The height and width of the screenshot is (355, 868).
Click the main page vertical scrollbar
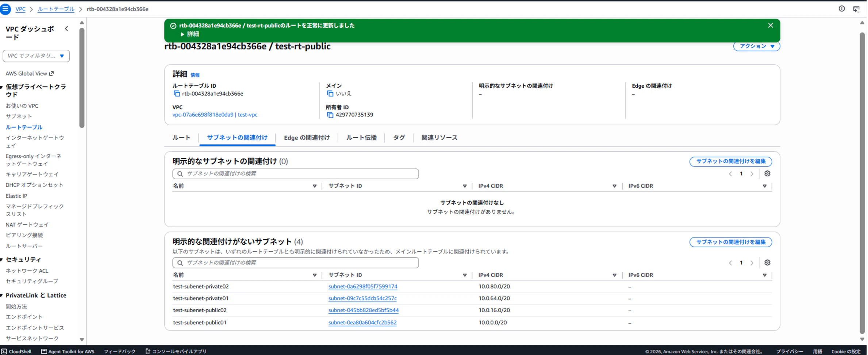click(862, 183)
